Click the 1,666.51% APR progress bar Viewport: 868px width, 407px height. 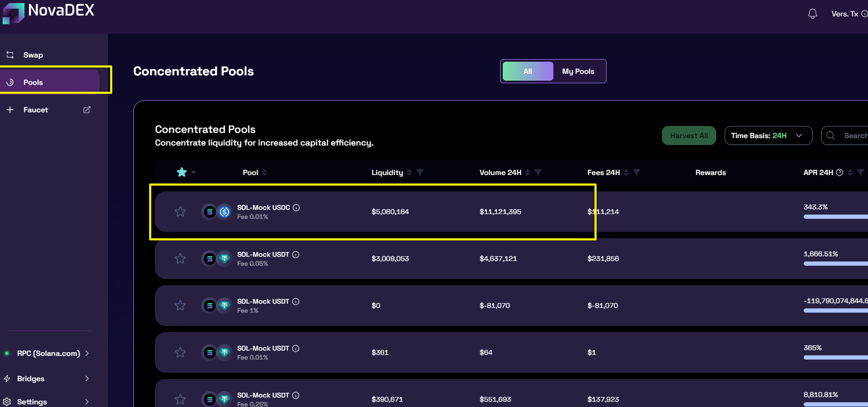point(836,264)
